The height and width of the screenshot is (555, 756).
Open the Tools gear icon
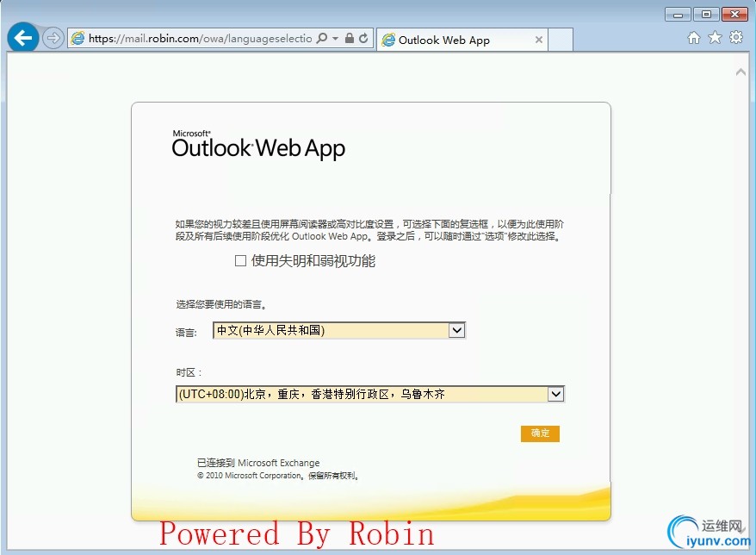(x=736, y=37)
